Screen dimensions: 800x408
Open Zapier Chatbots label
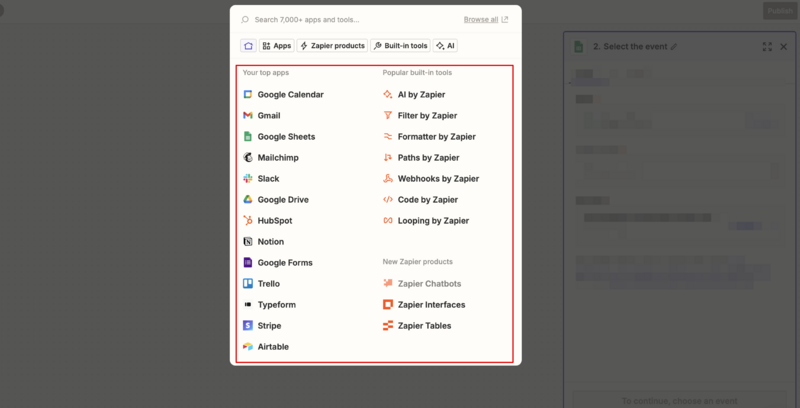pyautogui.click(x=430, y=284)
